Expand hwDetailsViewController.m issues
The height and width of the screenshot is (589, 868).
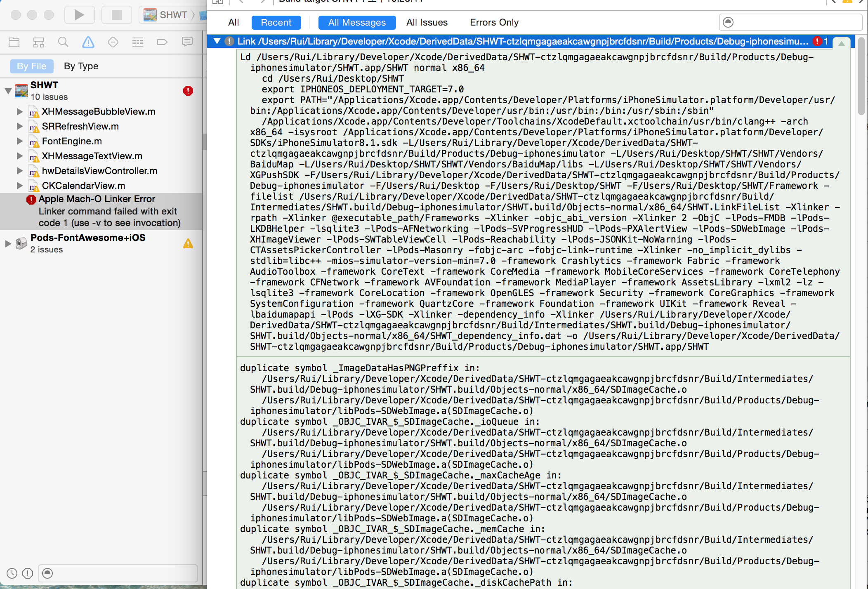click(19, 171)
